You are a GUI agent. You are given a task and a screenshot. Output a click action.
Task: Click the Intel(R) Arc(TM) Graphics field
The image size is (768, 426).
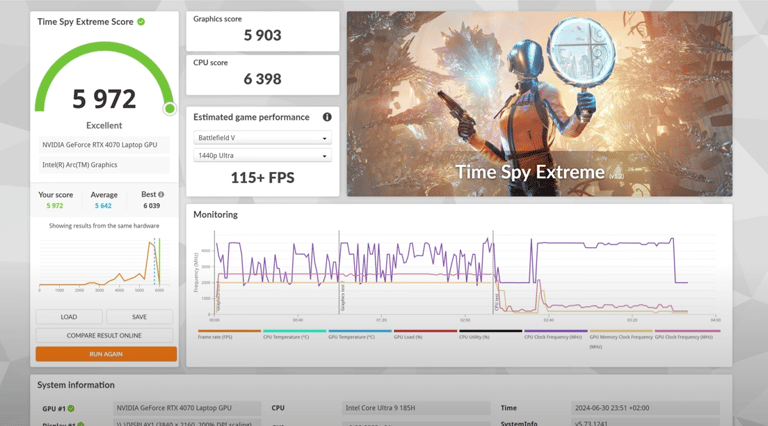click(104, 165)
